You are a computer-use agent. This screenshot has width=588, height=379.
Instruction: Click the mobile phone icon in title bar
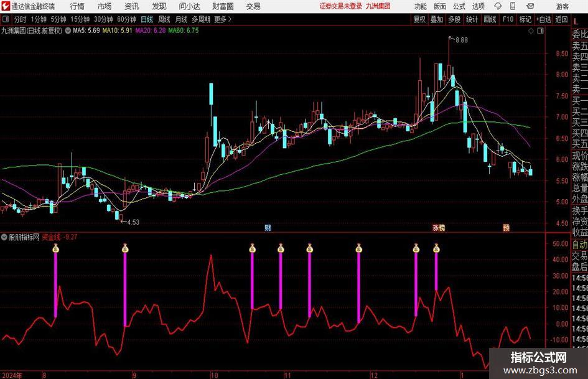(513, 6)
